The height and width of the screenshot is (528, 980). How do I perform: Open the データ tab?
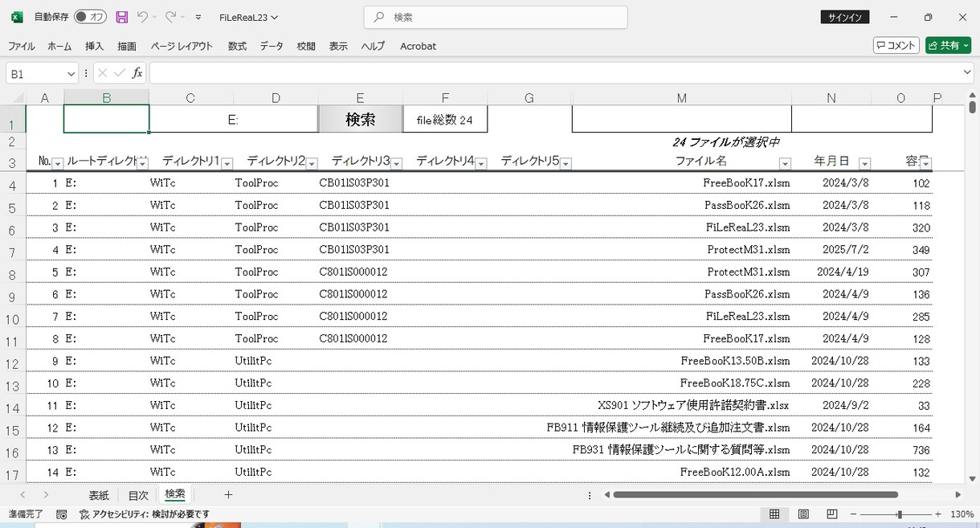272,47
